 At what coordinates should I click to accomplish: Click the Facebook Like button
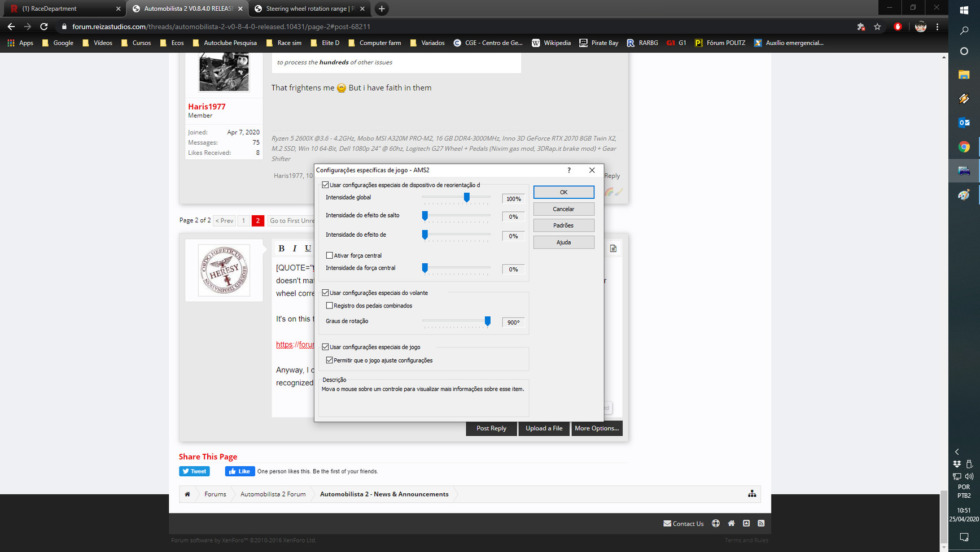[239, 471]
